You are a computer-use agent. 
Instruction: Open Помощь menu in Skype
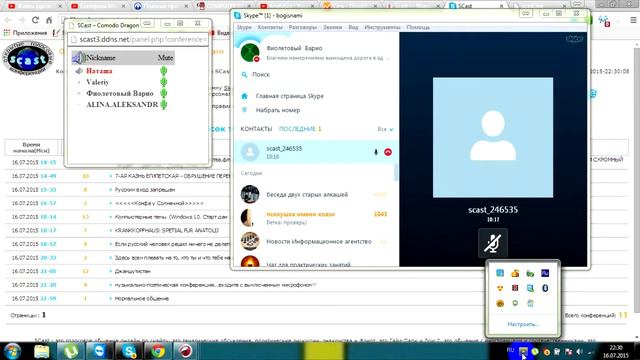coord(418,27)
